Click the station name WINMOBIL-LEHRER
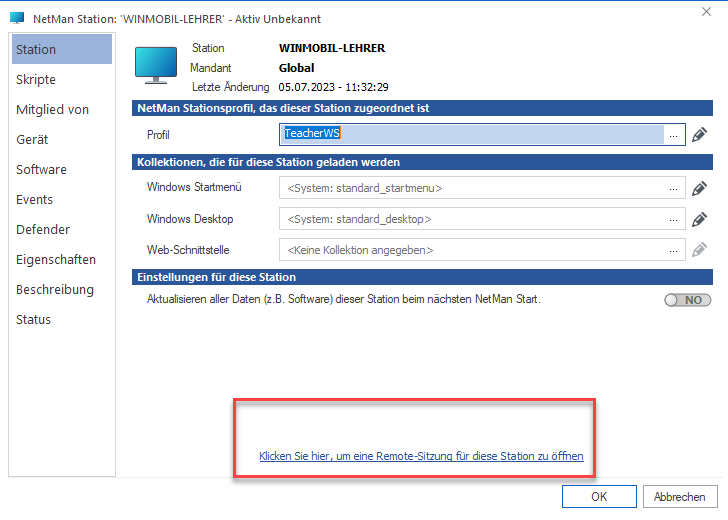Image resolution: width=728 pixels, height=520 pixels. 332,48
